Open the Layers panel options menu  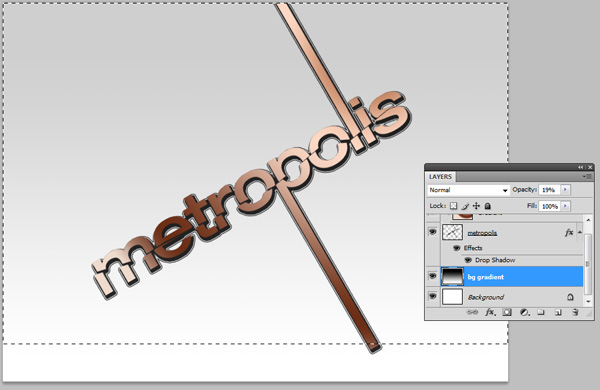click(x=588, y=176)
